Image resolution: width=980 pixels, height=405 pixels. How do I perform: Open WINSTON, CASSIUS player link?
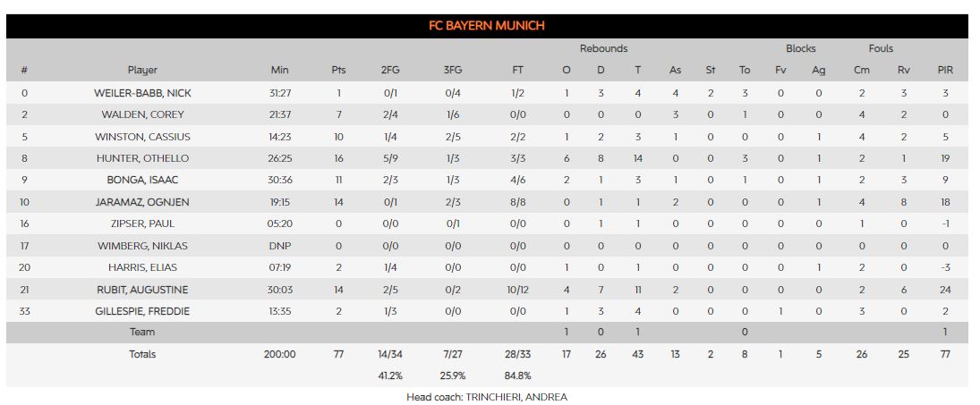pos(142,137)
